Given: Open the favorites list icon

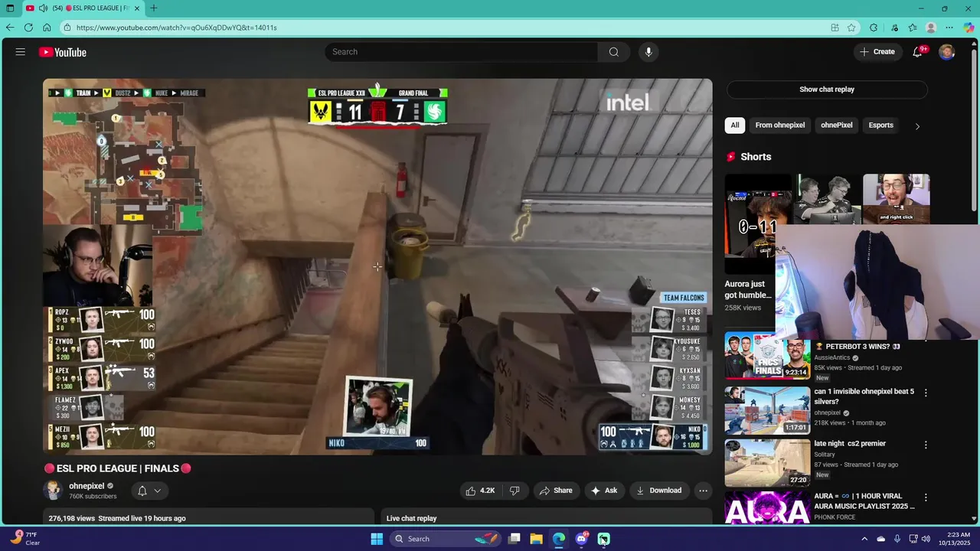Looking at the screenshot, I should 913,28.
